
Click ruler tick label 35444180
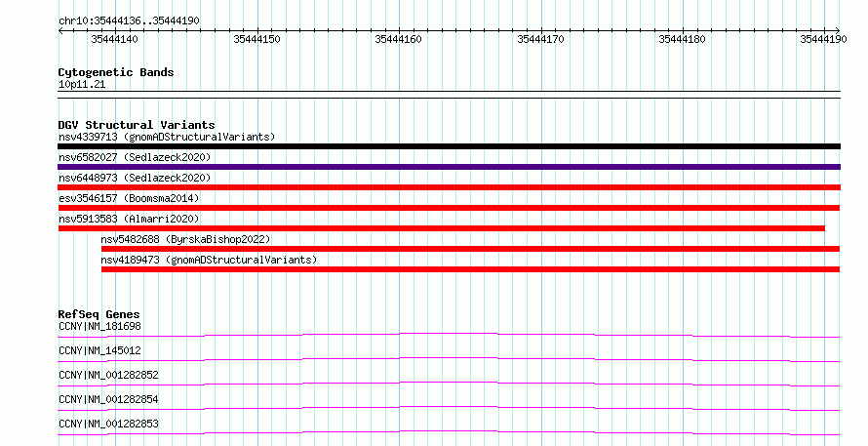682,39
